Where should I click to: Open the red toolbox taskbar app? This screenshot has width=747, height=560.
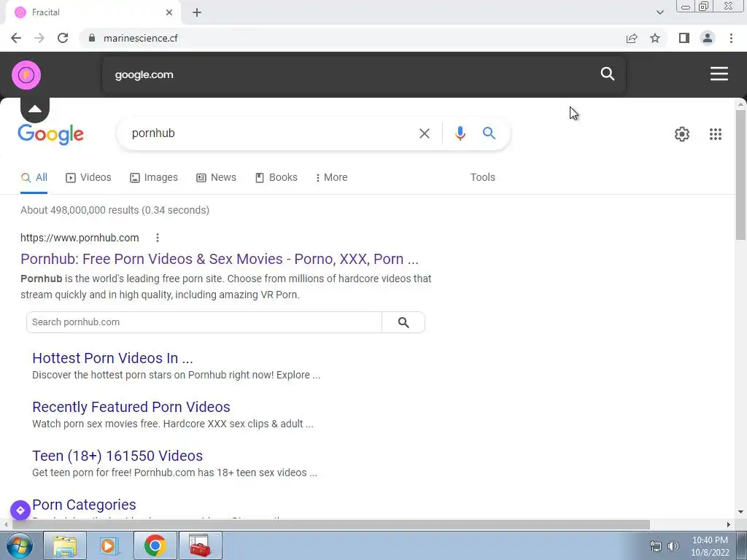(x=200, y=545)
